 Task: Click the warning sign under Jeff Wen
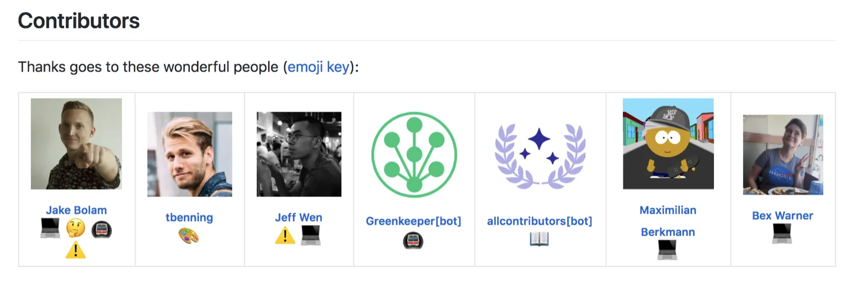285,235
